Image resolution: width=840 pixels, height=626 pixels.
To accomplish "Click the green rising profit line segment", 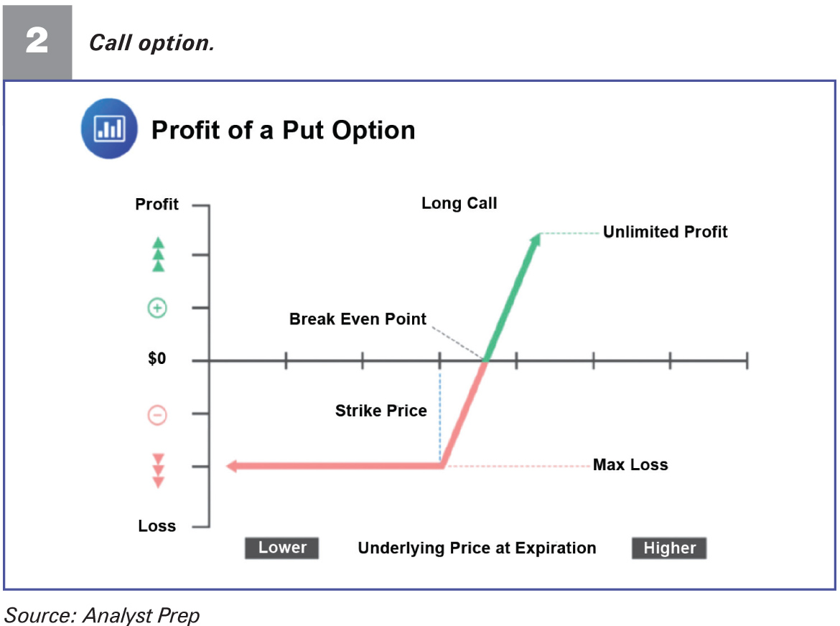I will (x=512, y=298).
